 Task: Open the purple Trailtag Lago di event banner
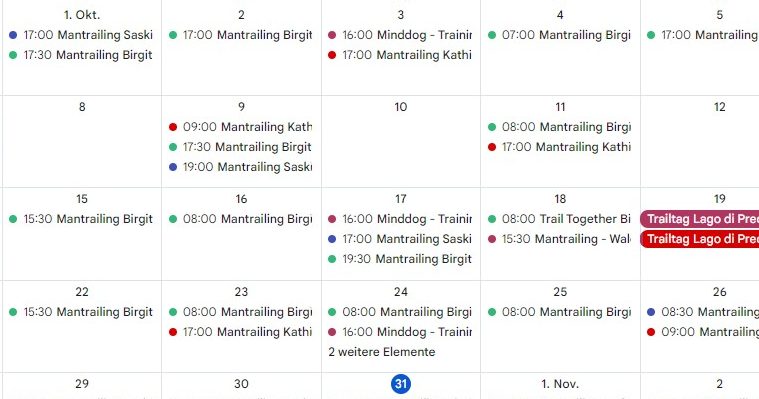699,219
